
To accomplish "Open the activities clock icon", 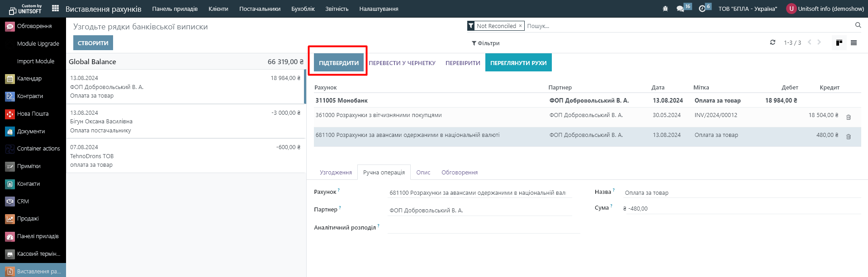I will click(x=702, y=9).
